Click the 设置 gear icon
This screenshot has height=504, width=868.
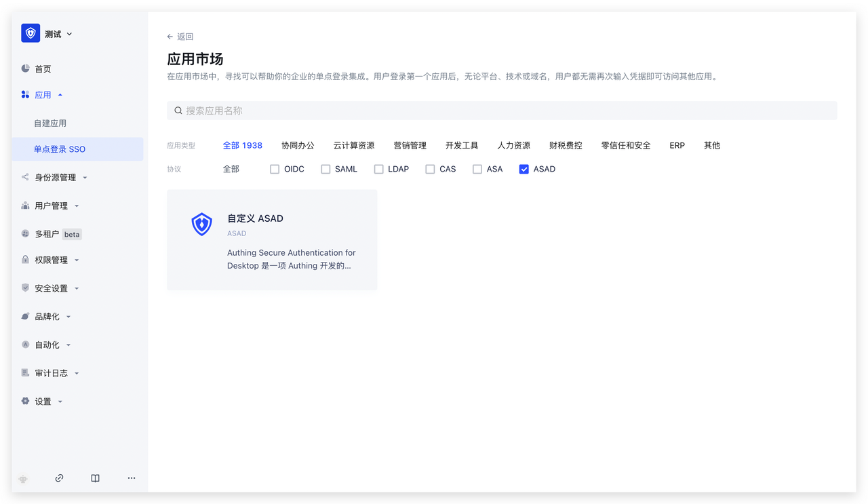click(26, 401)
